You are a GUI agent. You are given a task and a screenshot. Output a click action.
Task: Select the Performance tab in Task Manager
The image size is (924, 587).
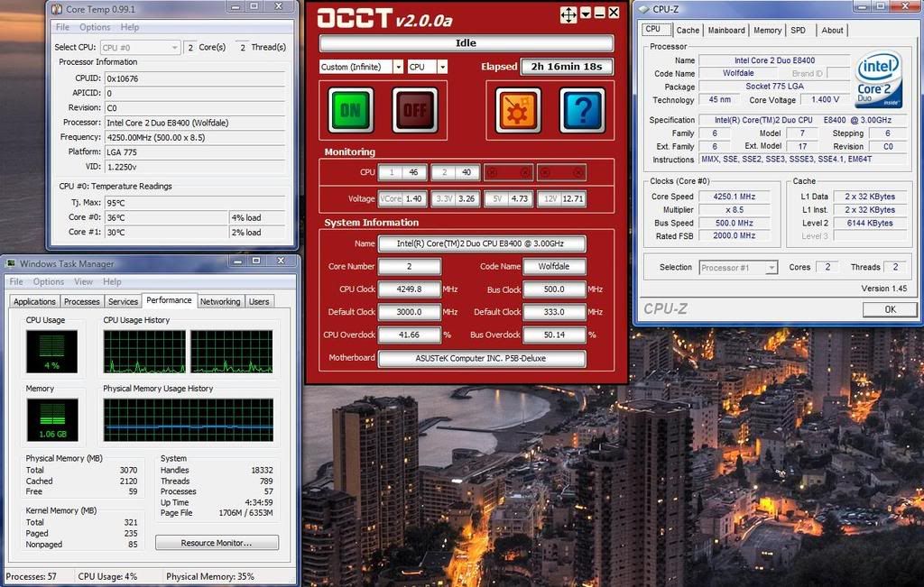pyautogui.click(x=169, y=300)
